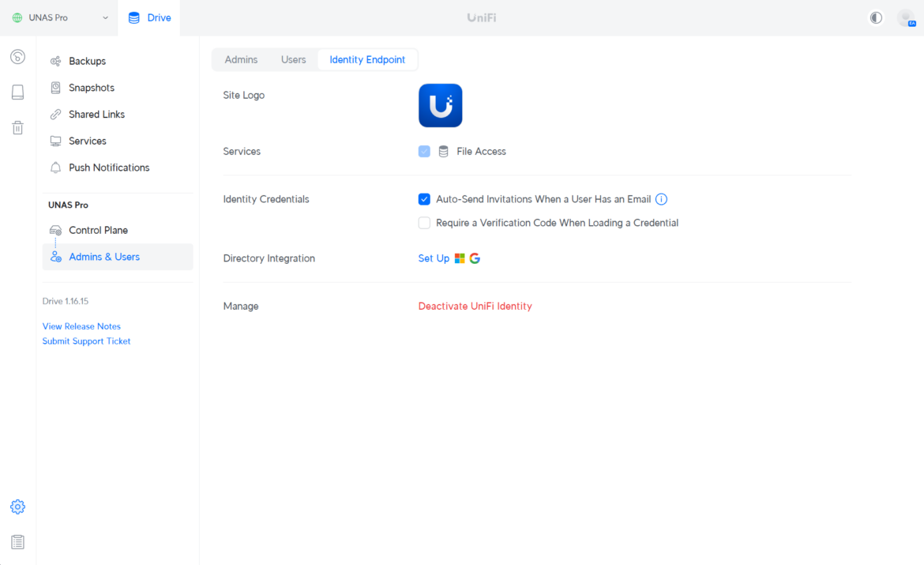Image resolution: width=924 pixels, height=565 pixels.
Task: Click Set Up directory integration link
Action: (x=434, y=258)
